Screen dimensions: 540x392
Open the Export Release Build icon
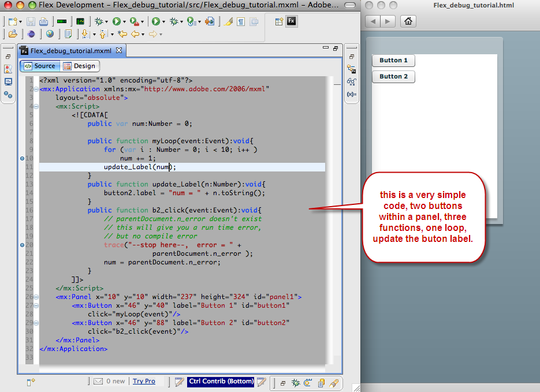pos(208,21)
